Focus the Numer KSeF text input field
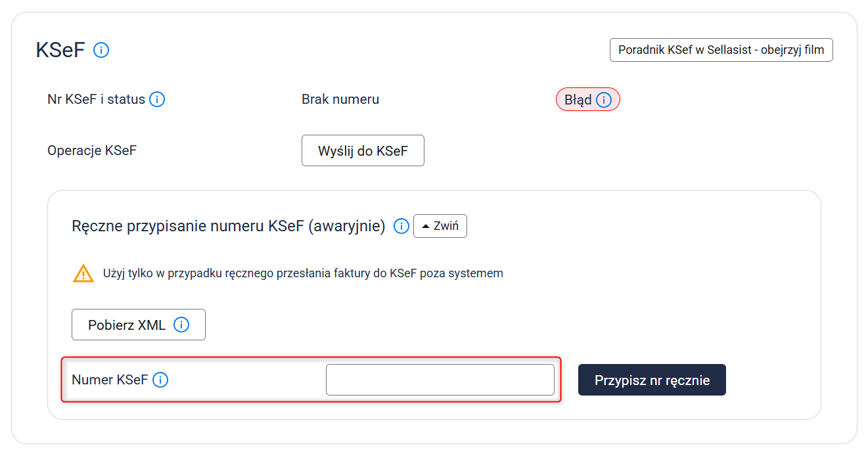Image resolution: width=868 pixels, height=456 pixels. point(440,380)
